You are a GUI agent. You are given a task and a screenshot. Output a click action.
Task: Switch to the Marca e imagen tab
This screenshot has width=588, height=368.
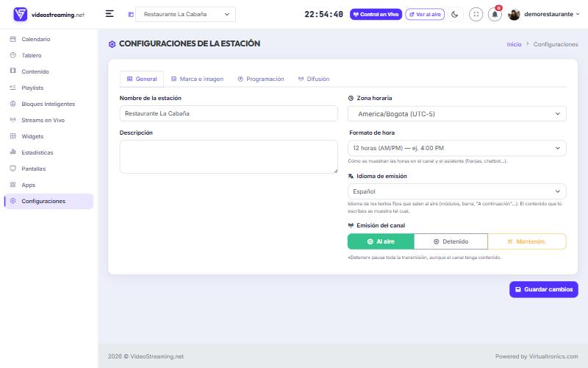[x=197, y=79]
